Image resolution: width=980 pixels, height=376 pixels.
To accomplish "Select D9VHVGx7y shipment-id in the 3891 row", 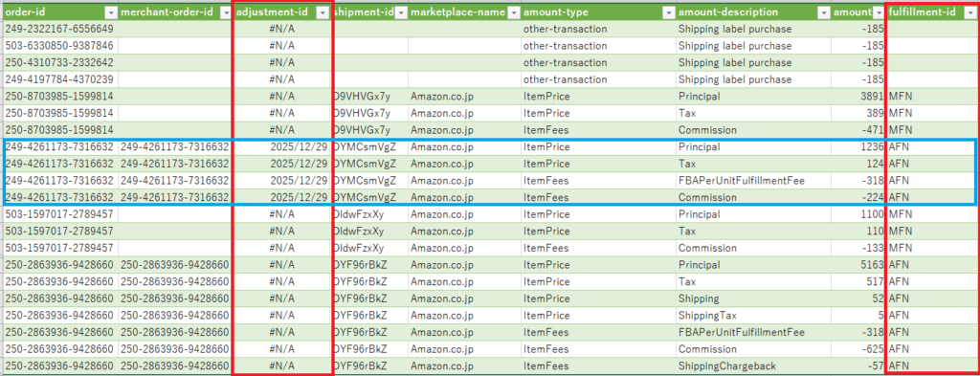I will pos(370,97).
